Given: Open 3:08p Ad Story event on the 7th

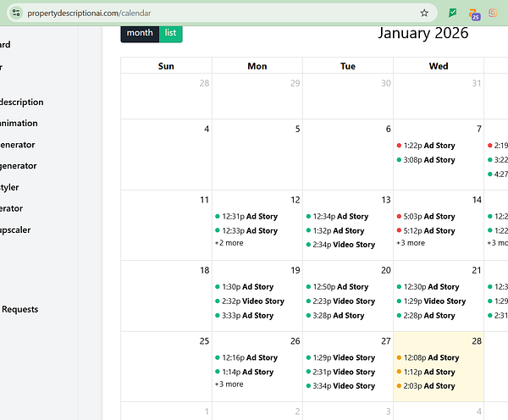Looking at the screenshot, I should (426, 160).
